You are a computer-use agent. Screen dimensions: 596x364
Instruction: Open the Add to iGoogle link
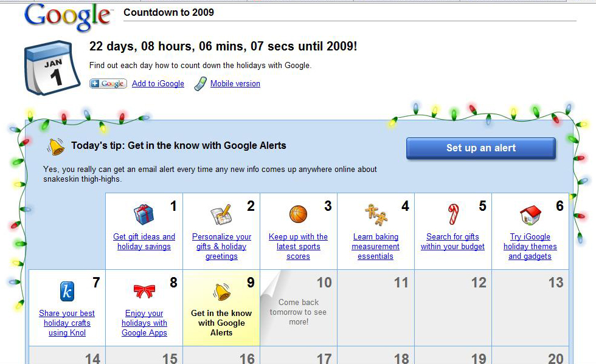point(158,84)
